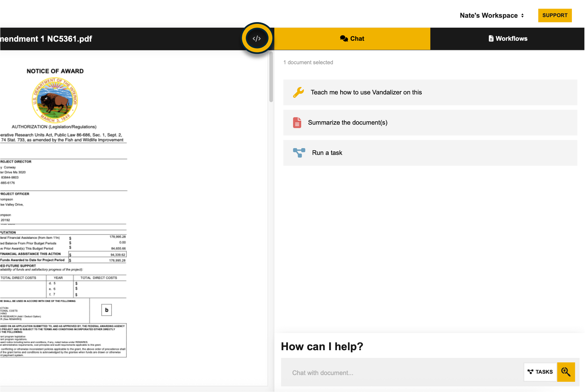The height and width of the screenshot is (392, 586).
Task: Click the yellow SUPPORT button
Action: [555, 15]
